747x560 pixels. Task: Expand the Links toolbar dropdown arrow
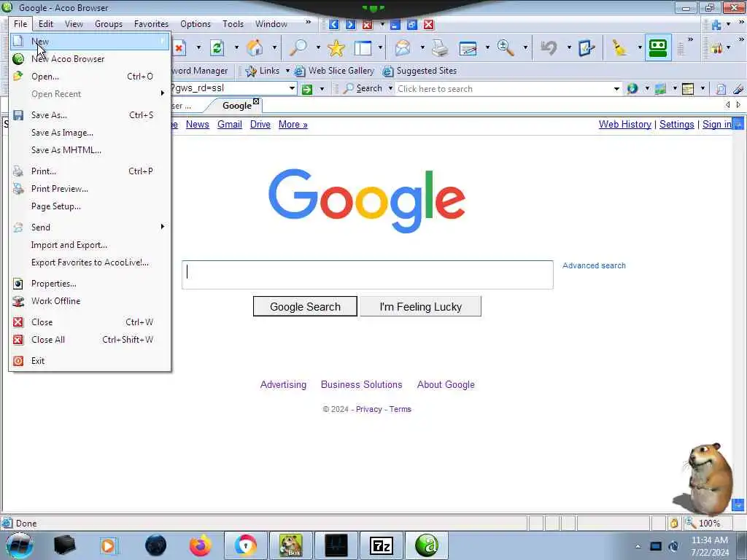287,71
